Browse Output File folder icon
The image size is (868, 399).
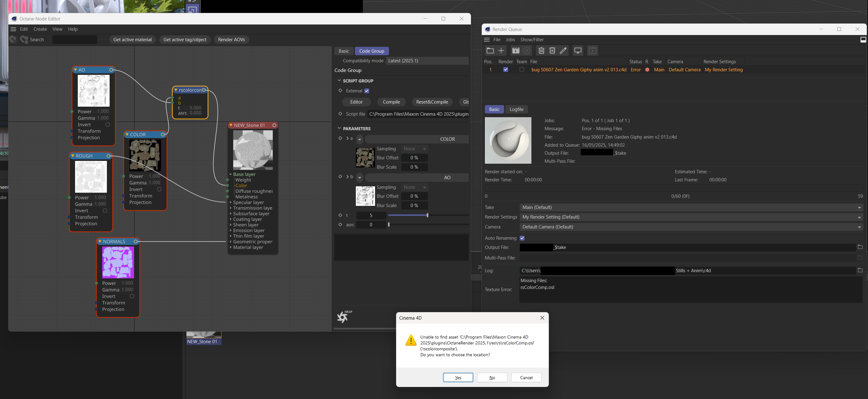point(860,247)
